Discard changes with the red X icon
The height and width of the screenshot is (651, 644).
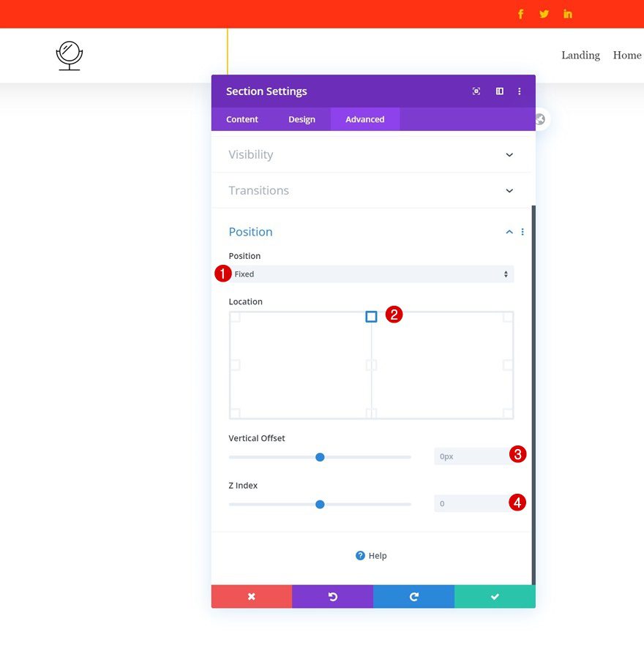tap(251, 596)
